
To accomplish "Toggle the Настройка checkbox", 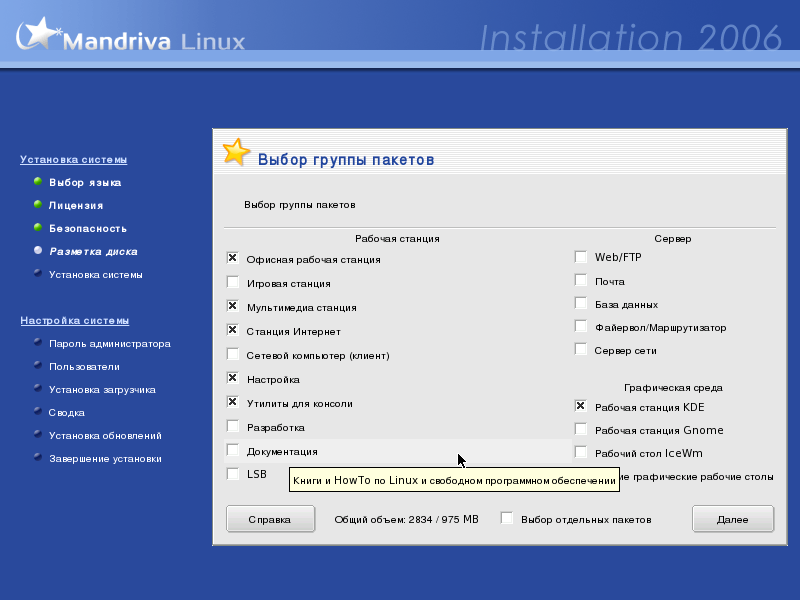I will [233, 378].
